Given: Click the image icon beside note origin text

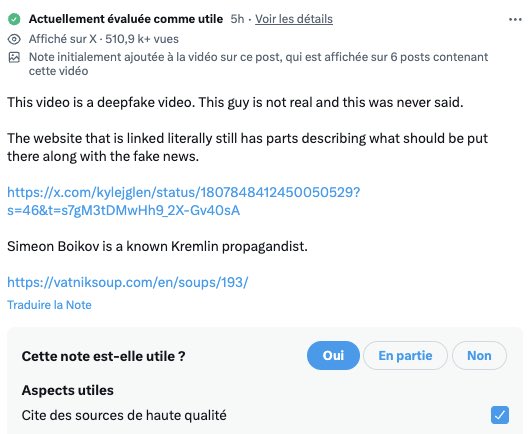Looking at the screenshot, I should click(14, 58).
